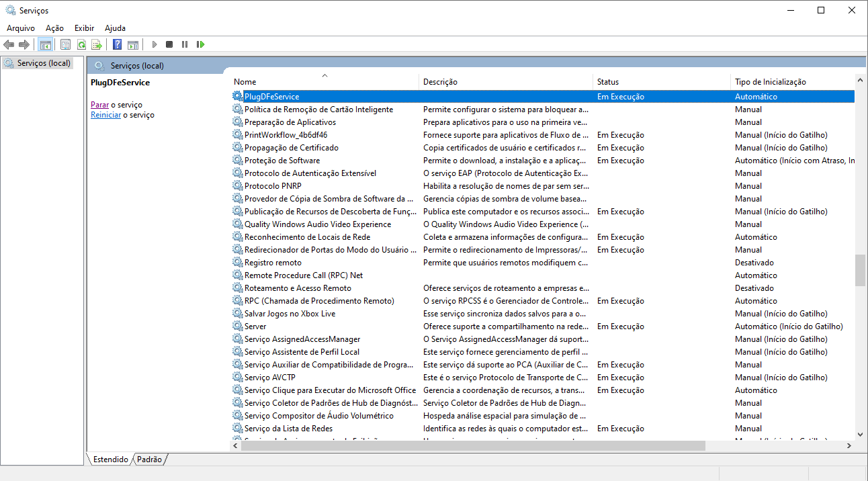Click the Export List toolbar icon
Screen dimensions: 868x481
pos(97,44)
